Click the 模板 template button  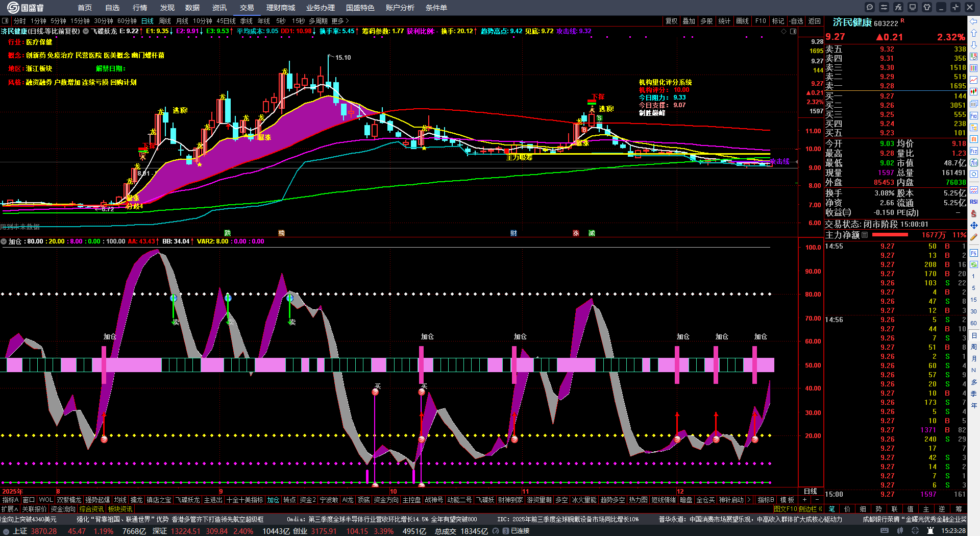point(787,500)
